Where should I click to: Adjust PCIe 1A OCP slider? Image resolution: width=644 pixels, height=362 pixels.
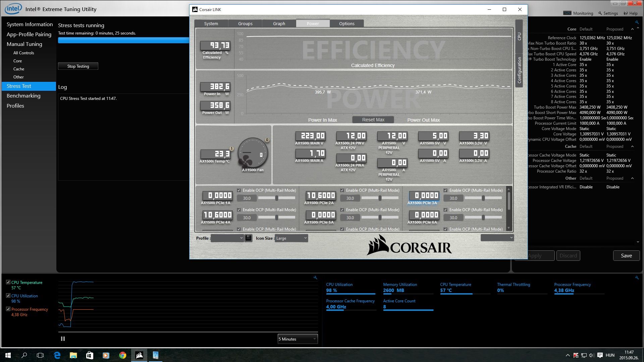point(276,198)
